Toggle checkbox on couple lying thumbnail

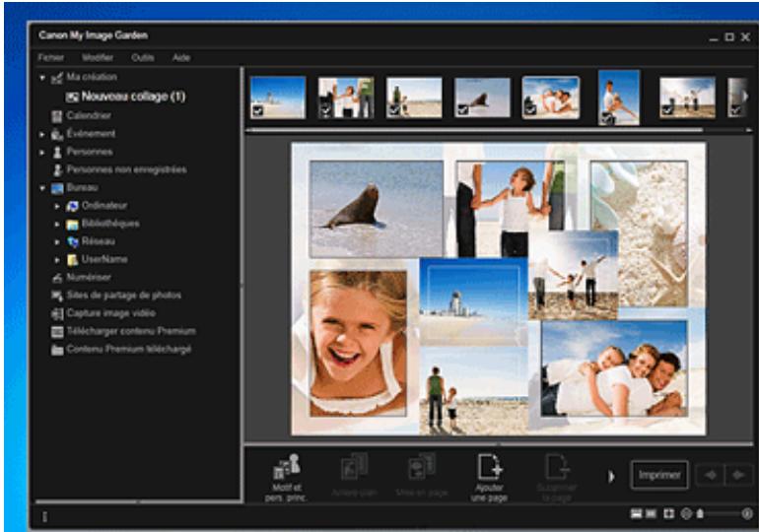(530, 112)
